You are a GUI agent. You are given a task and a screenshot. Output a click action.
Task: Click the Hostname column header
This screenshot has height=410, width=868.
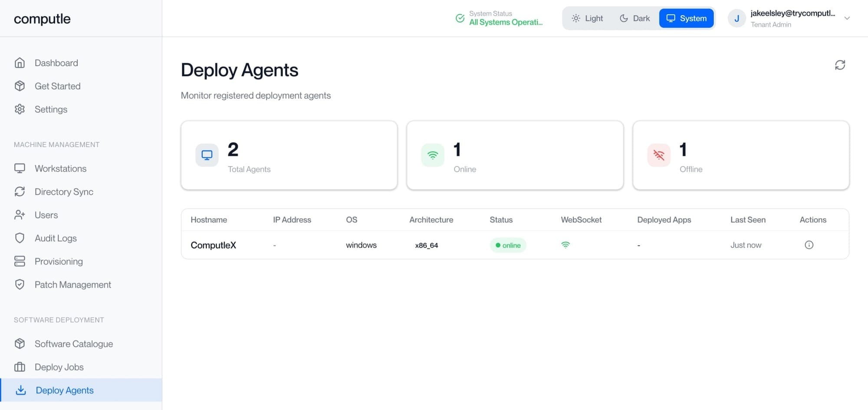pyautogui.click(x=209, y=220)
